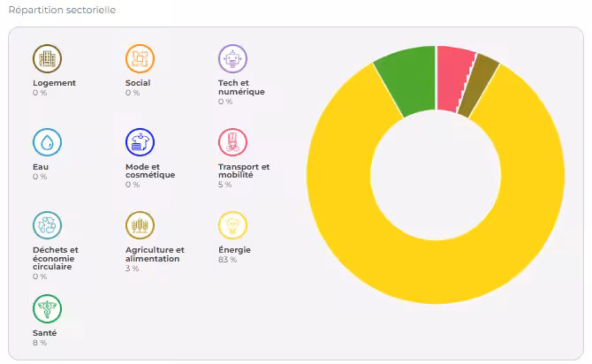Select the Social sector icon

pyautogui.click(x=140, y=59)
